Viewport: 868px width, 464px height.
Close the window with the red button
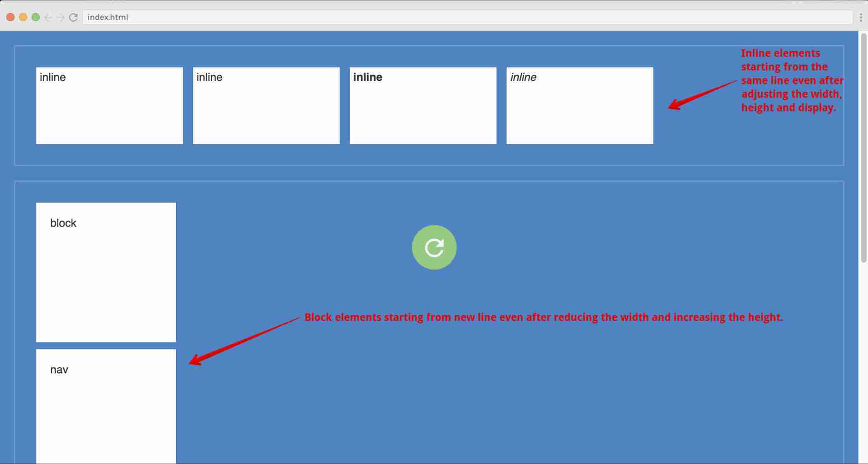[x=10, y=17]
